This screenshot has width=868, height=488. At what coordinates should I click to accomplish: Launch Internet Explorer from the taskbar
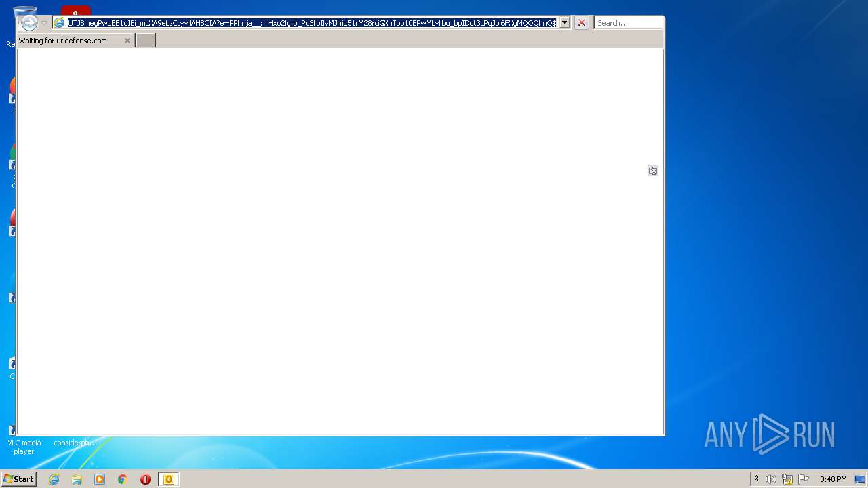coord(54,479)
